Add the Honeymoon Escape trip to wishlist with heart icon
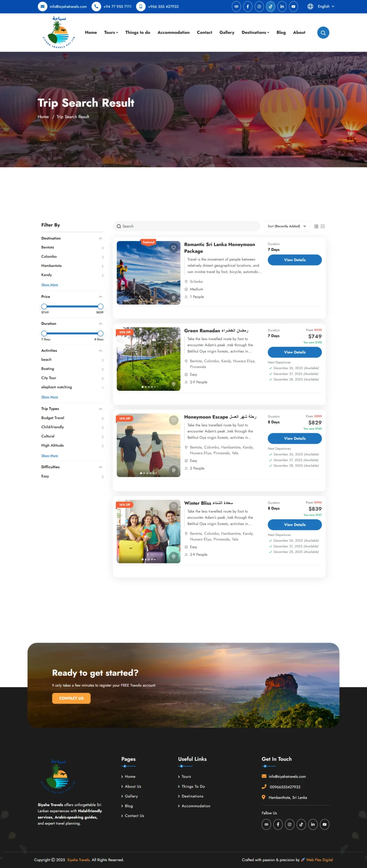Image resolution: width=367 pixels, height=868 pixels. (x=174, y=420)
